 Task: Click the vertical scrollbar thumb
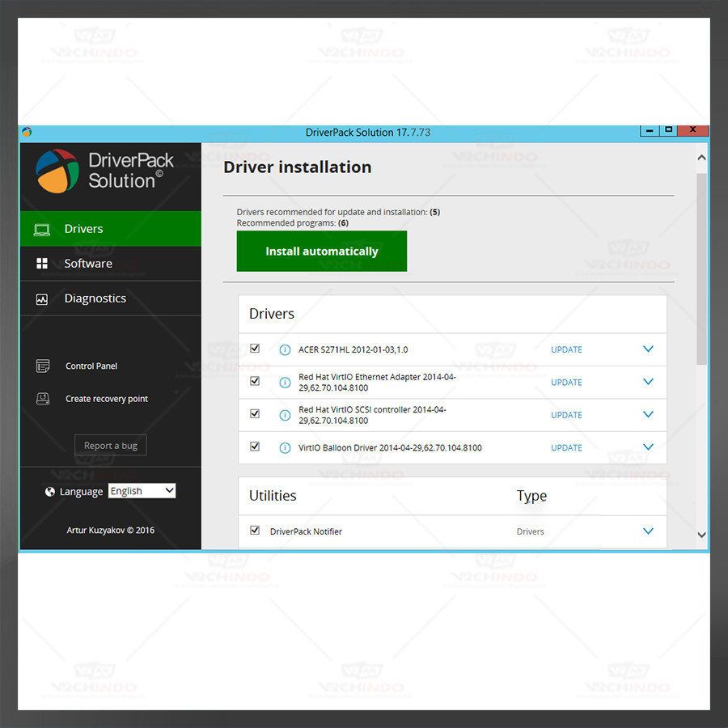pos(701,269)
